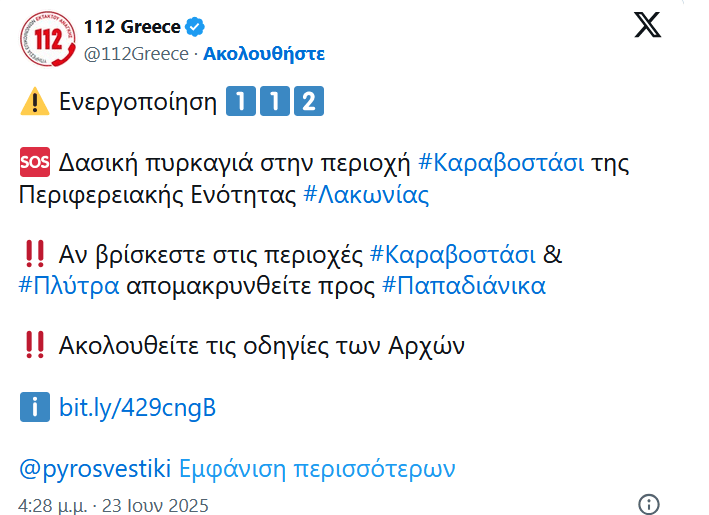The height and width of the screenshot is (515, 709).
Task: Click the 112 Greece profile avatar
Action: [x=45, y=39]
